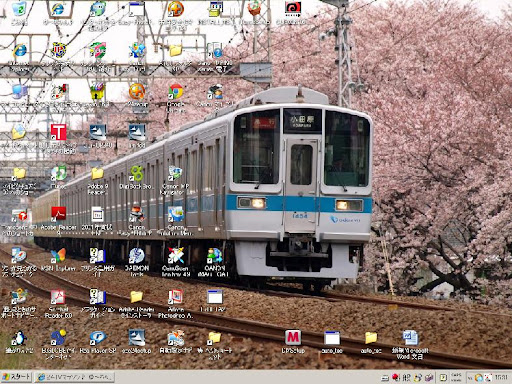Select the RealPlayer SP shortcut

point(97,338)
